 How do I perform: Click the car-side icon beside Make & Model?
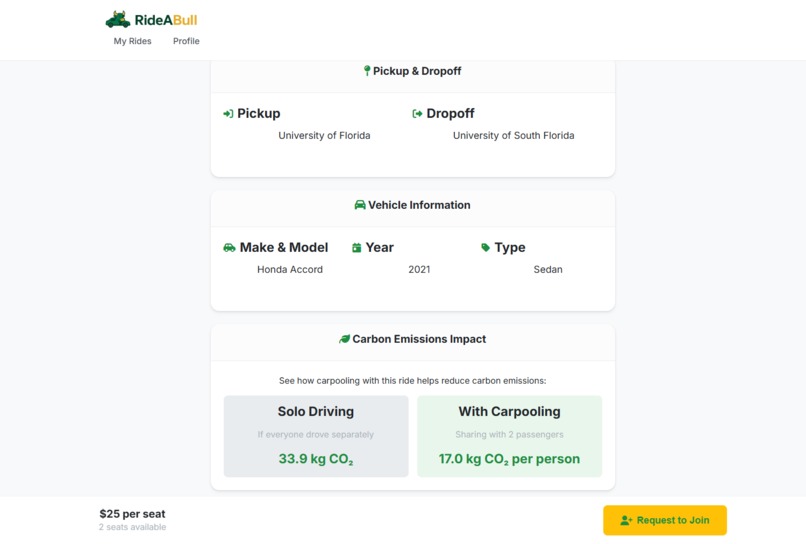229,248
